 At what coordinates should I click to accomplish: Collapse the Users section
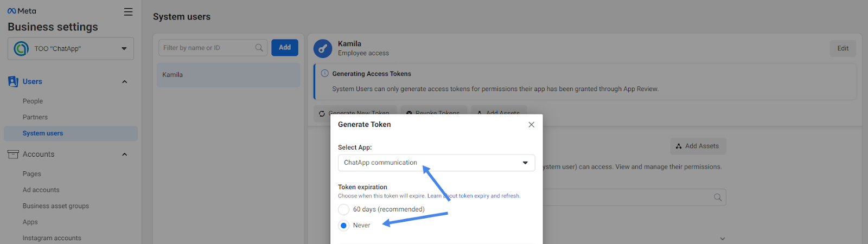click(125, 82)
